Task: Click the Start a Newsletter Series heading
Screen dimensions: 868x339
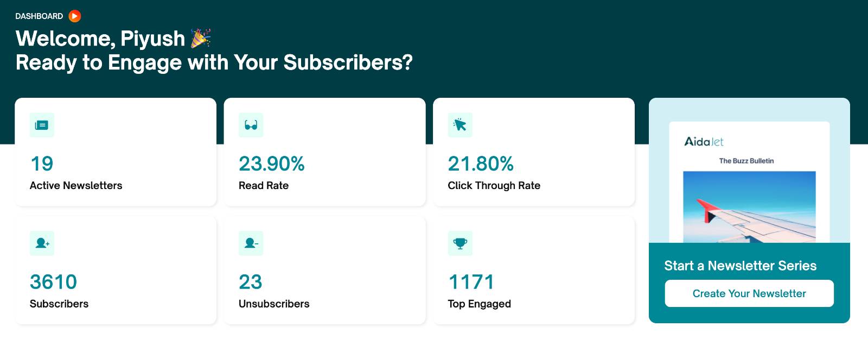Action: tap(741, 266)
